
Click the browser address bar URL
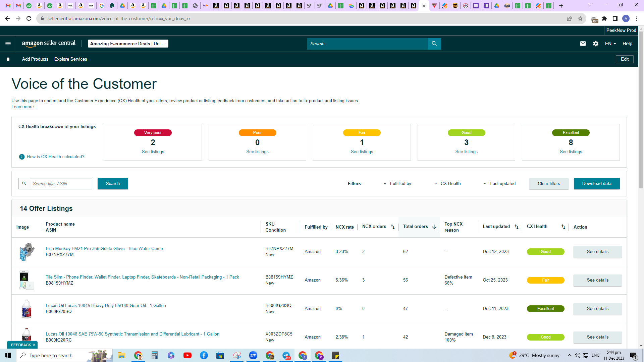[x=119, y=18]
